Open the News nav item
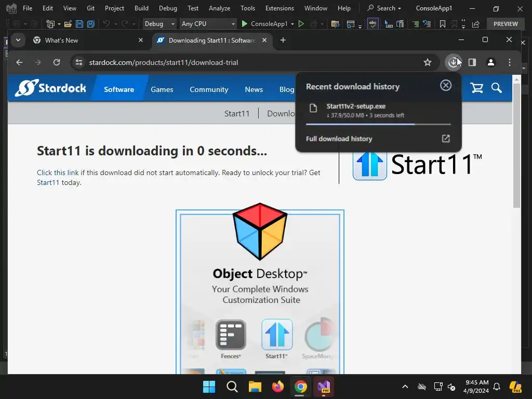 click(x=254, y=89)
